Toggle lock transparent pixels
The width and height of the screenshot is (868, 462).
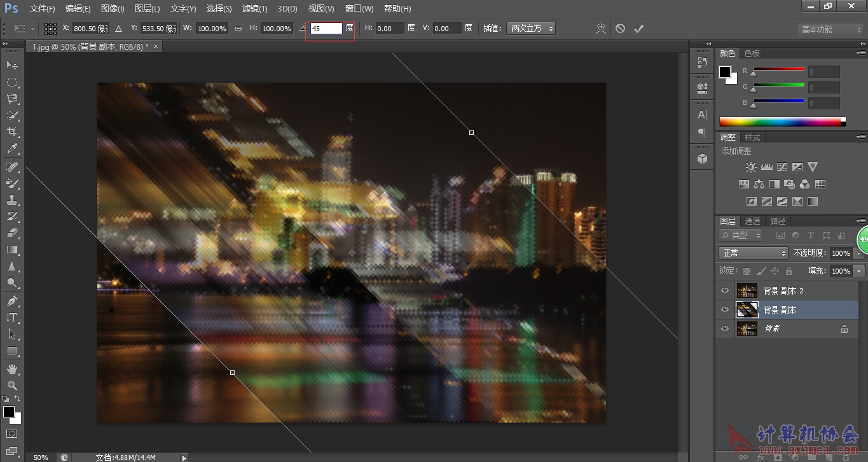point(747,271)
